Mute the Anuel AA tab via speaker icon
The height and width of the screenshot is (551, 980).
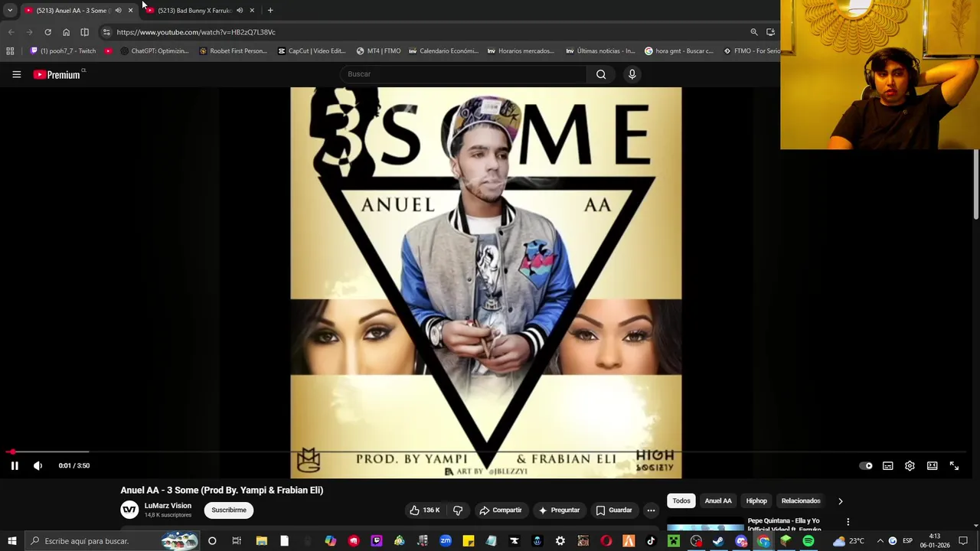[118, 11]
